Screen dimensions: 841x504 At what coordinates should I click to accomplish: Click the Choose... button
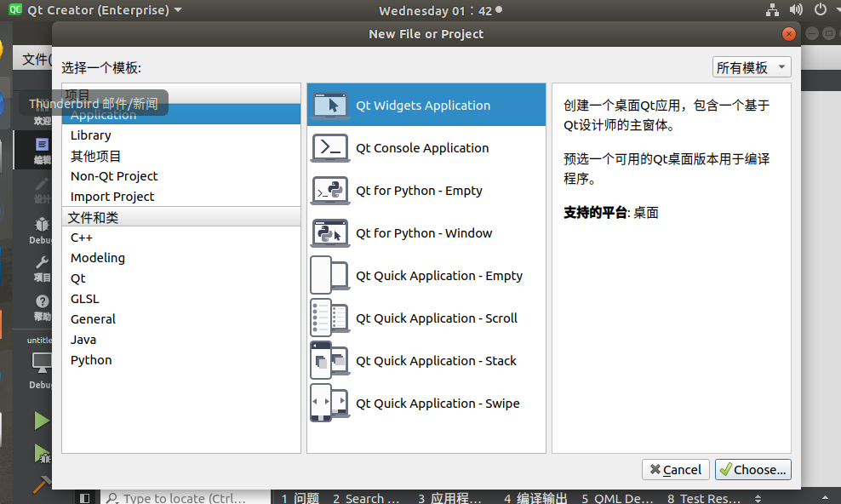[752, 470]
